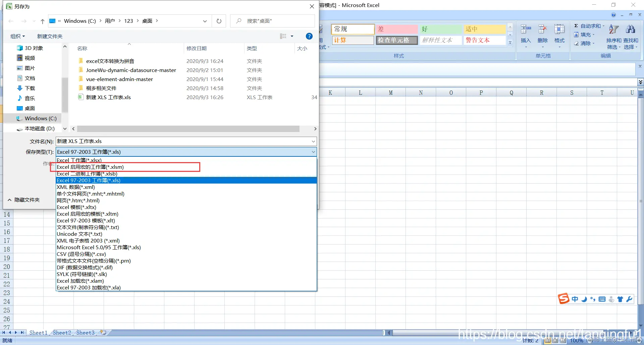Open Sort and Filter (排序和筛选) tool

click(x=614, y=37)
